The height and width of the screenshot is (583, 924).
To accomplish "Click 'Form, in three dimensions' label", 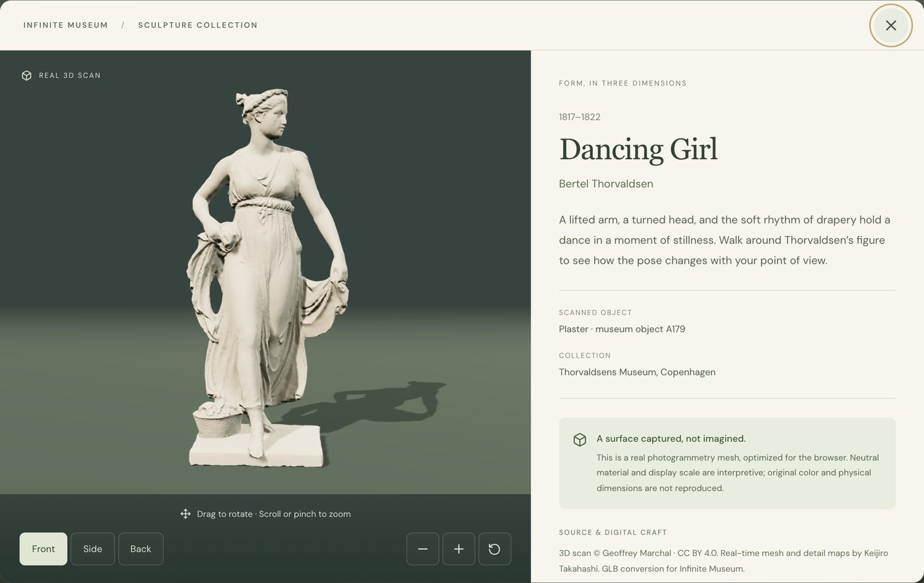I will click(623, 83).
